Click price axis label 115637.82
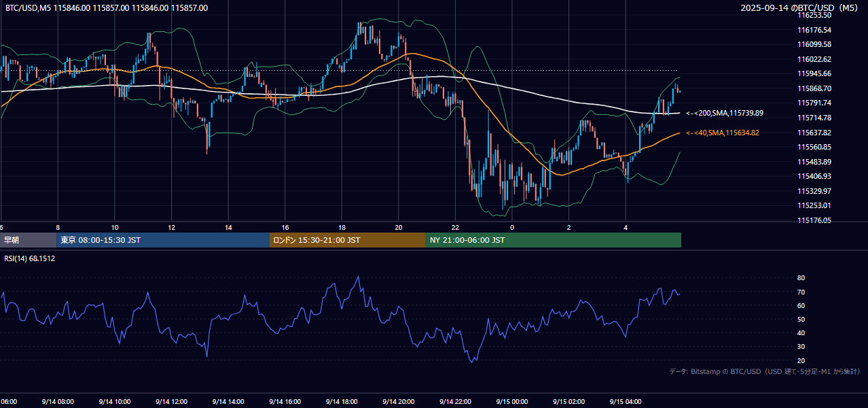This screenshot has height=408, width=868. pyautogui.click(x=814, y=133)
